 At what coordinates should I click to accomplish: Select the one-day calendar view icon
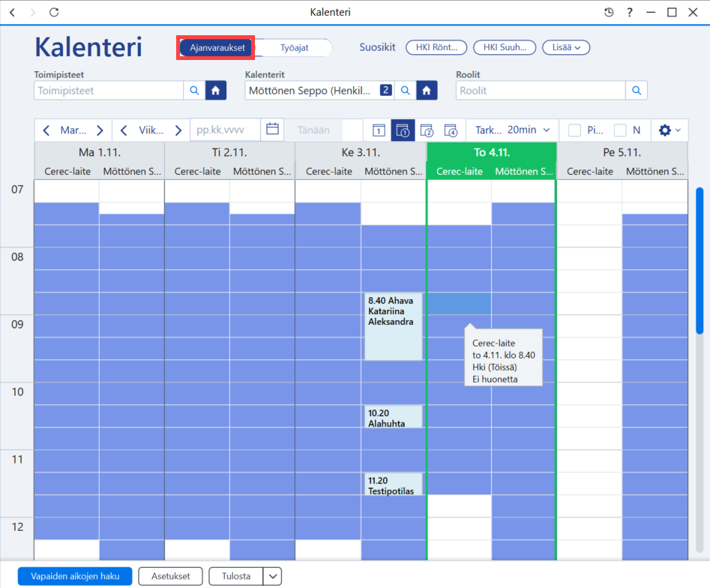379,130
